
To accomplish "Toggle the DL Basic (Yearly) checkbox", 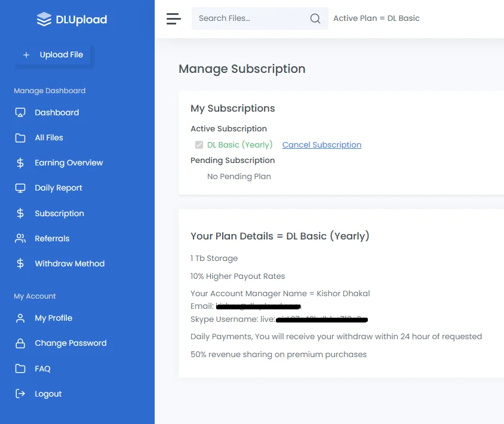I will (x=199, y=145).
